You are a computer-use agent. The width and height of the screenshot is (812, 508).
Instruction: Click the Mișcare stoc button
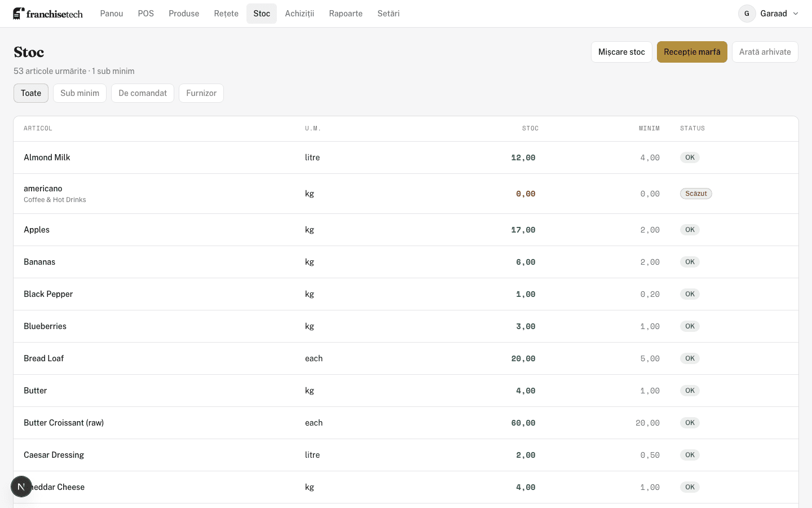(621, 52)
